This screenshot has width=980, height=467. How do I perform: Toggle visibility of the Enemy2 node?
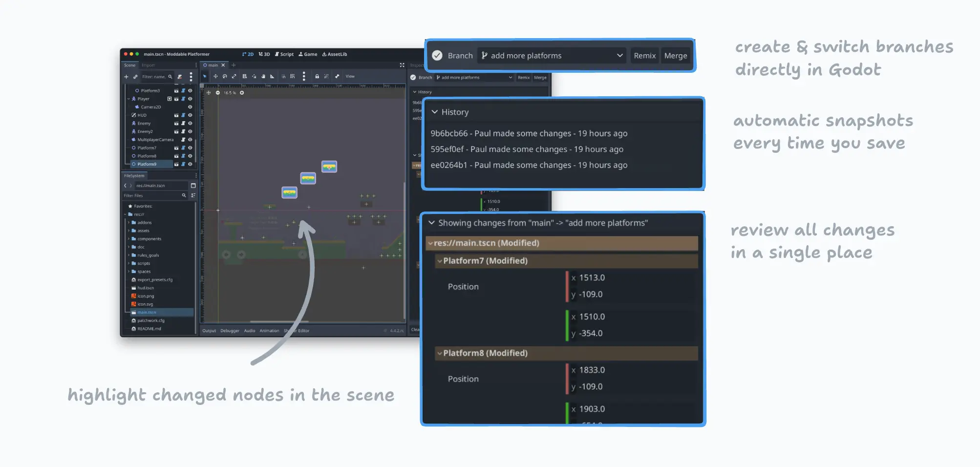(190, 131)
